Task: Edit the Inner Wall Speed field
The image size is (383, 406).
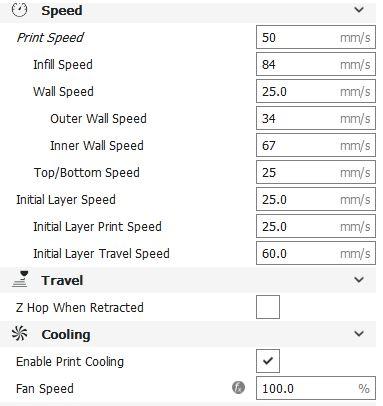Action: (x=316, y=145)
